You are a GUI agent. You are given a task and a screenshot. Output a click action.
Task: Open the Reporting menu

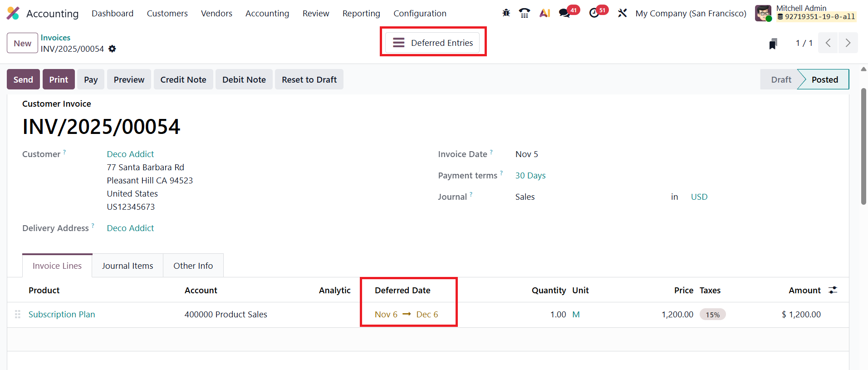(x=361, y=14)
